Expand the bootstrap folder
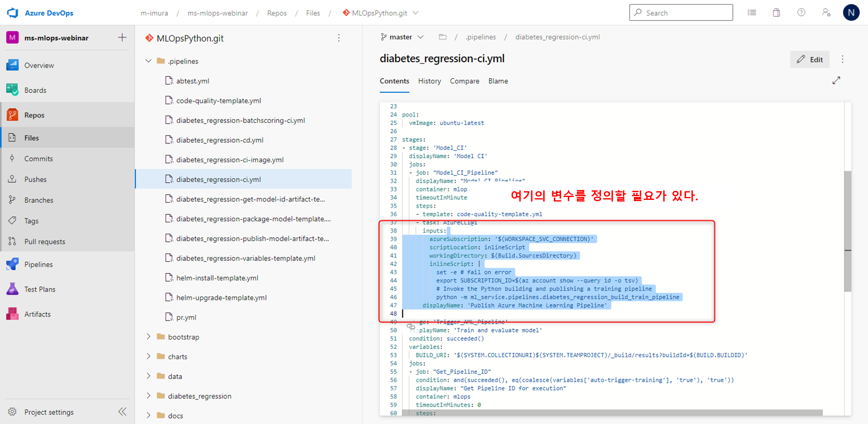868x424 pixels. [x=149, y=337]
